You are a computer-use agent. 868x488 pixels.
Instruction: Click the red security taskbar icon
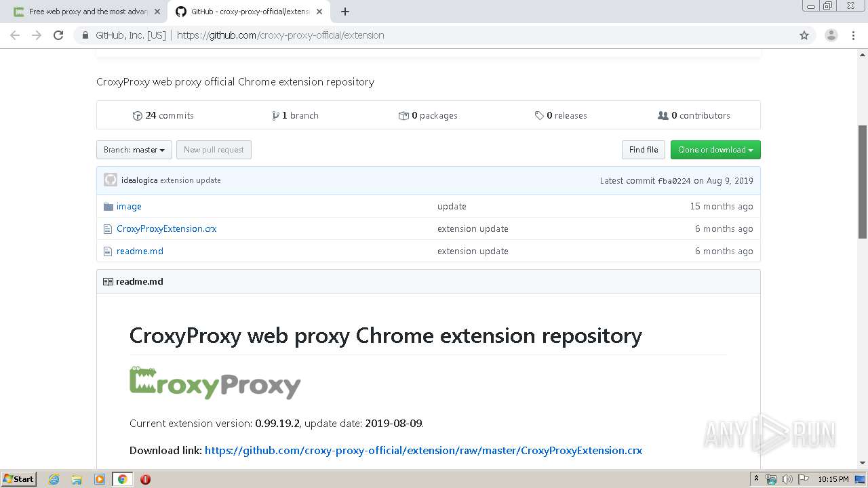(x=145, y=479)
